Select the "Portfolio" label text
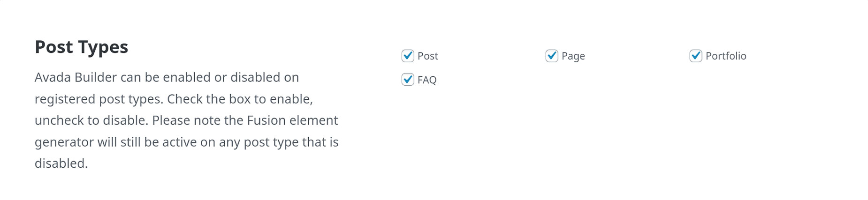The image size is (868, 200). [x=726, y=56]
